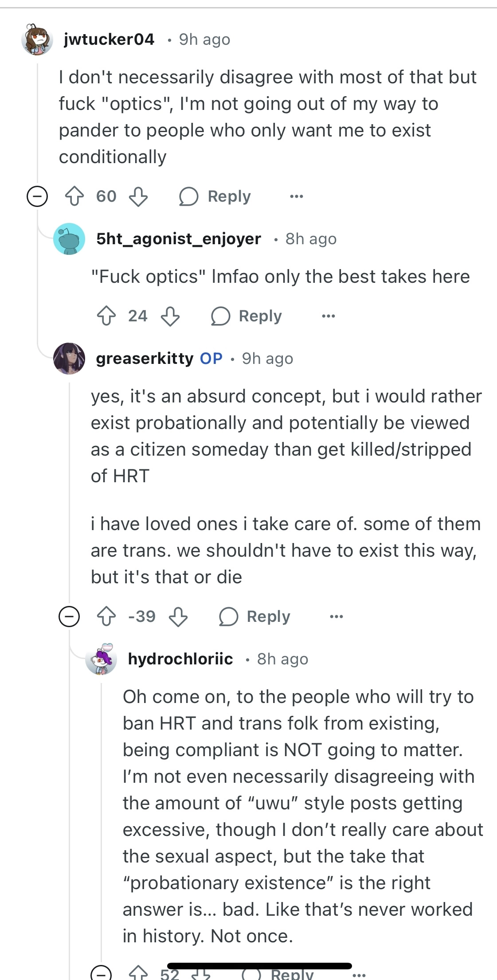Open more options on greaserkitty's comment

[x=336, y=617]
